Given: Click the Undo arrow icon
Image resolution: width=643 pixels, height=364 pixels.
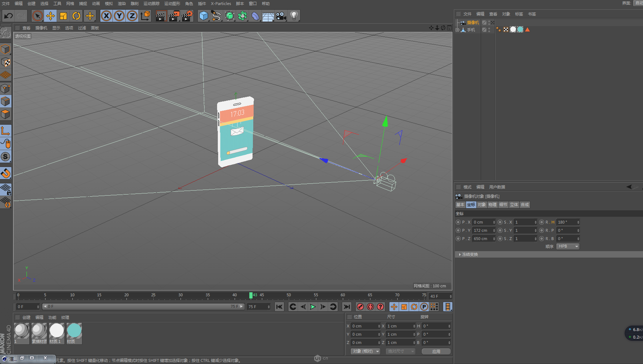Looking at the screenshot, I should click(x=8, y=16).
